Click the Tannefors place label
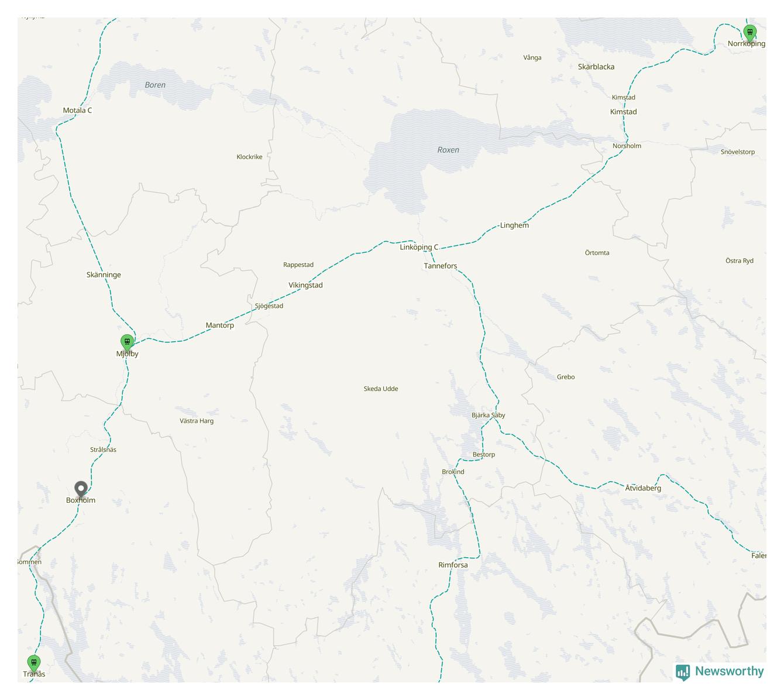This screenshot has height=700, width=784. pyautogui.click(x=441, y=266)
